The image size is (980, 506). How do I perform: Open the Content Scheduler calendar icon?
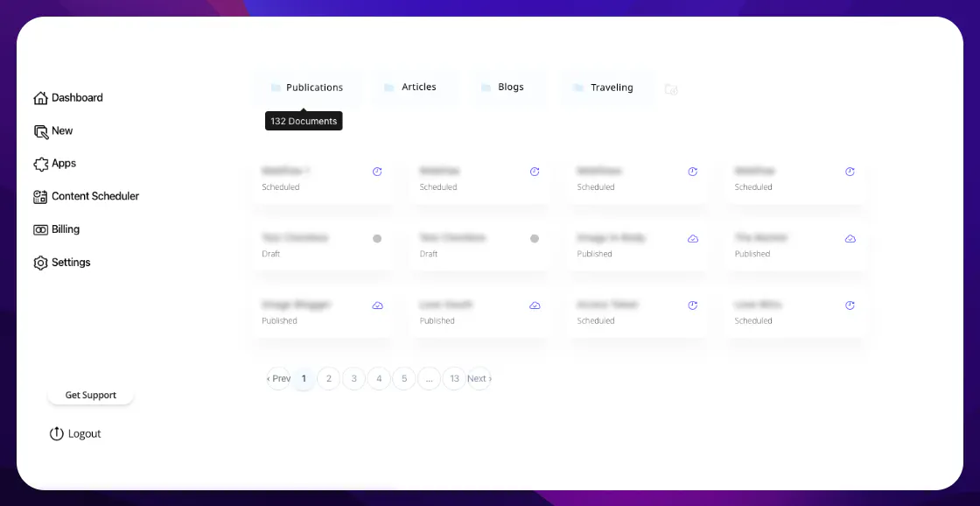pos(40,197)
